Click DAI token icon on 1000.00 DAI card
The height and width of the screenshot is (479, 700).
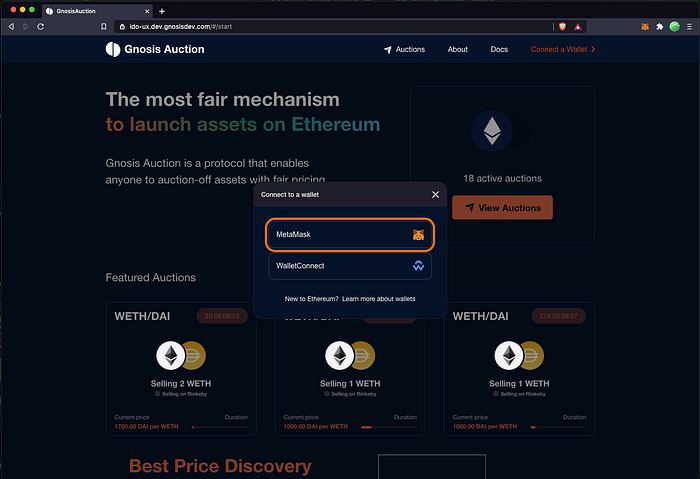pyautogui.click(x=533, y=355)
